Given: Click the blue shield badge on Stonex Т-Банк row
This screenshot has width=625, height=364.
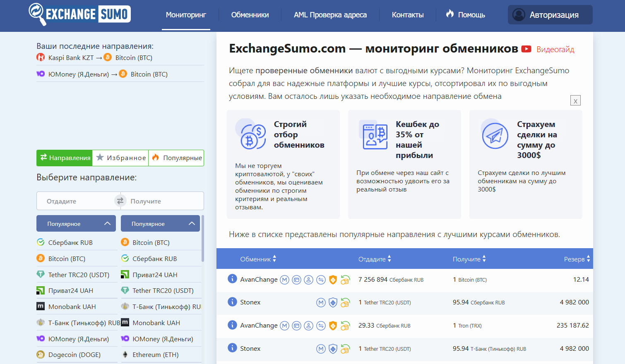Looking at the screenshot, I should pyautogui.click(x=333, y=349).
